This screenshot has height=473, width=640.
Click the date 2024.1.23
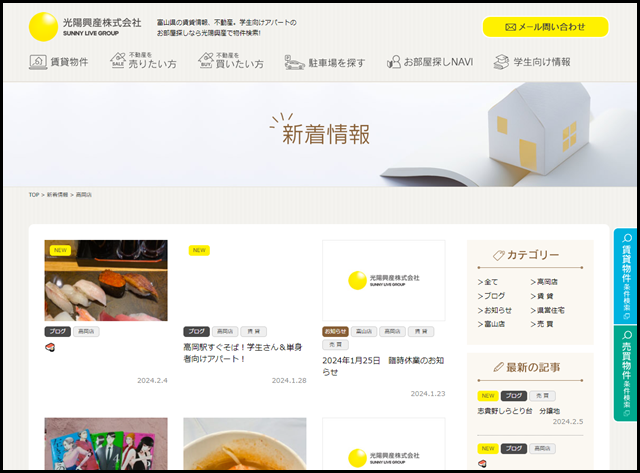(428, 393)
